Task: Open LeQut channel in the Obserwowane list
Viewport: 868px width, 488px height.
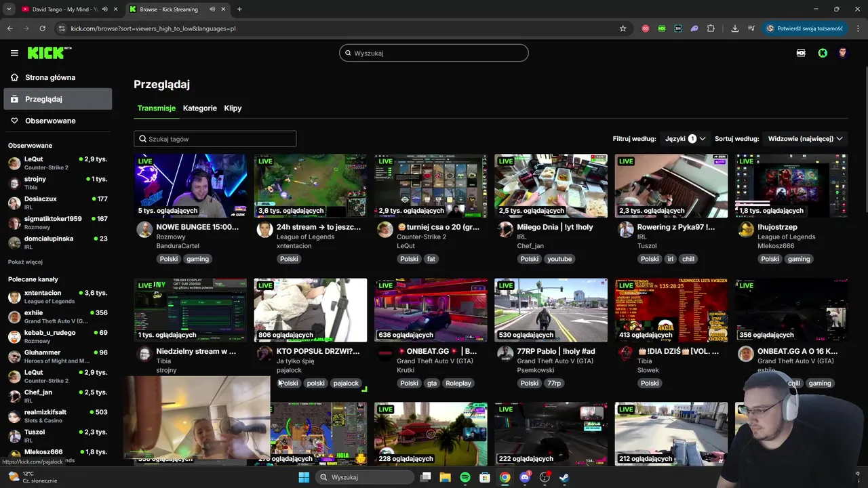Action: 58,163
